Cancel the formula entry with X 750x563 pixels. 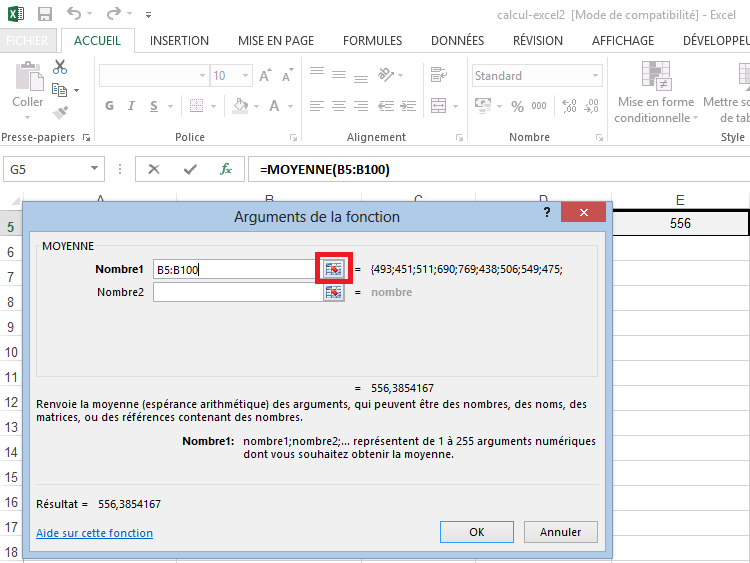click(154, 169)
